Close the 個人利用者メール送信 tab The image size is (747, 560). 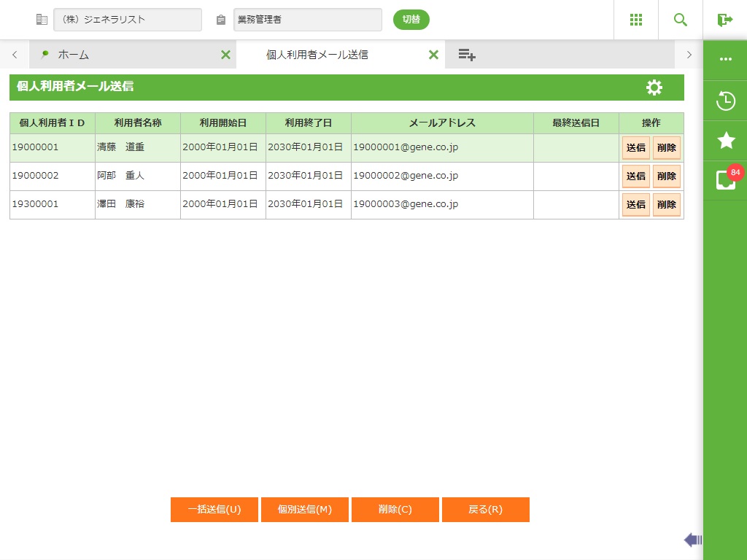(x=433, y=55)
